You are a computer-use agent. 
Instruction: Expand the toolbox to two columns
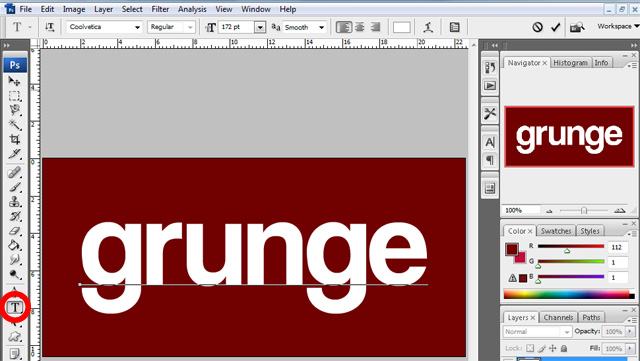[x=7, y=45]
